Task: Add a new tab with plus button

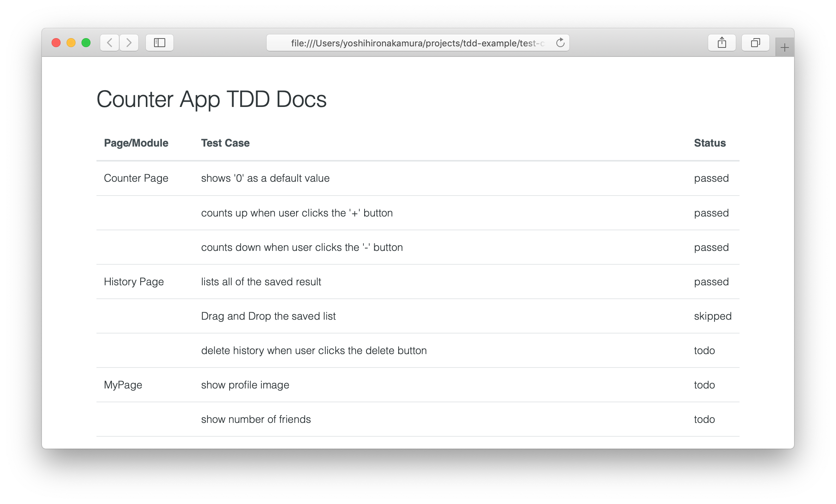Action: (x=784, y=48)
